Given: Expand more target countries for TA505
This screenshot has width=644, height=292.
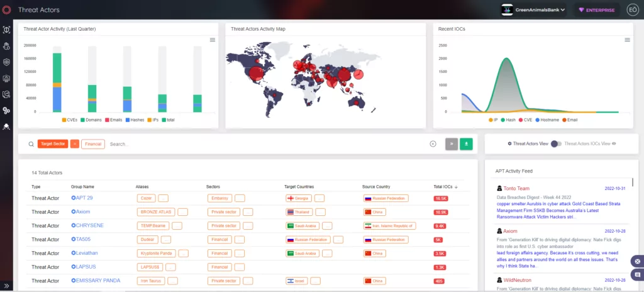Looking at the screenshot, I should coord(338,239).
